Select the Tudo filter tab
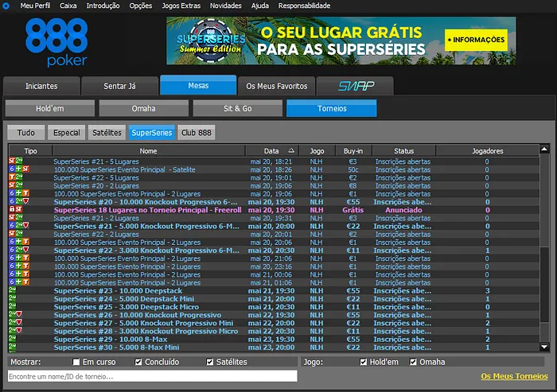 (26, 133)
